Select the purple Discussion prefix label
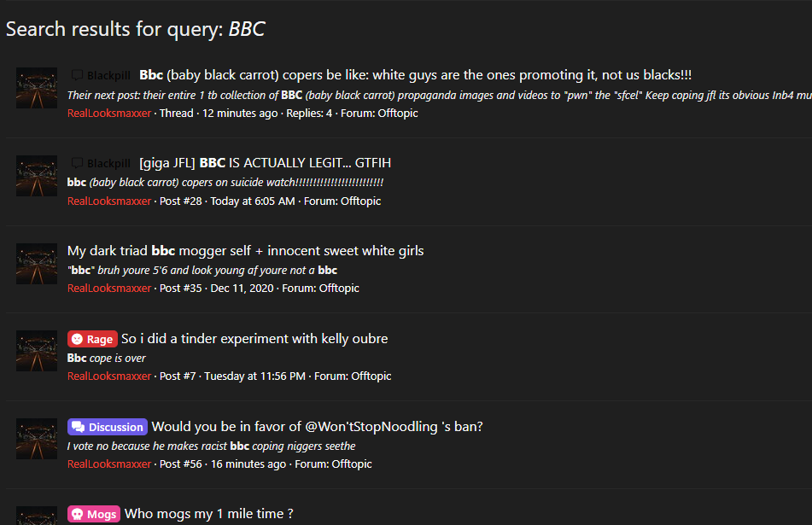 108,427
